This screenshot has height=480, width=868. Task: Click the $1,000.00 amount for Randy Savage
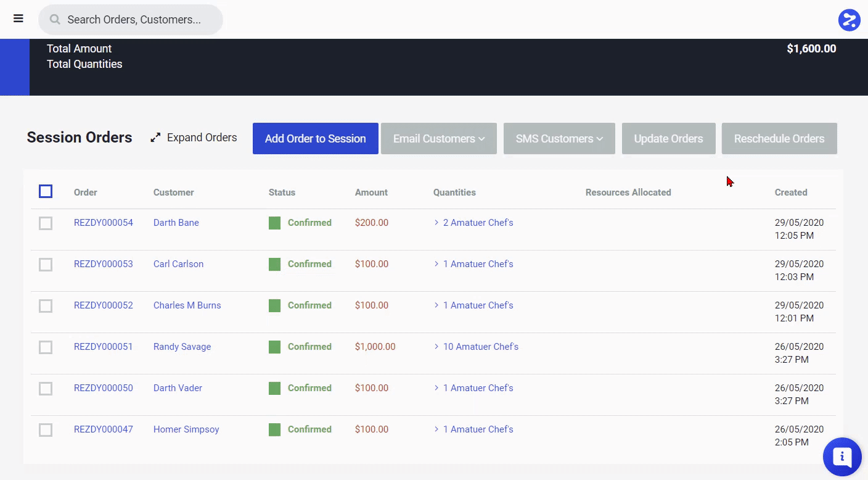coord(375,347)
